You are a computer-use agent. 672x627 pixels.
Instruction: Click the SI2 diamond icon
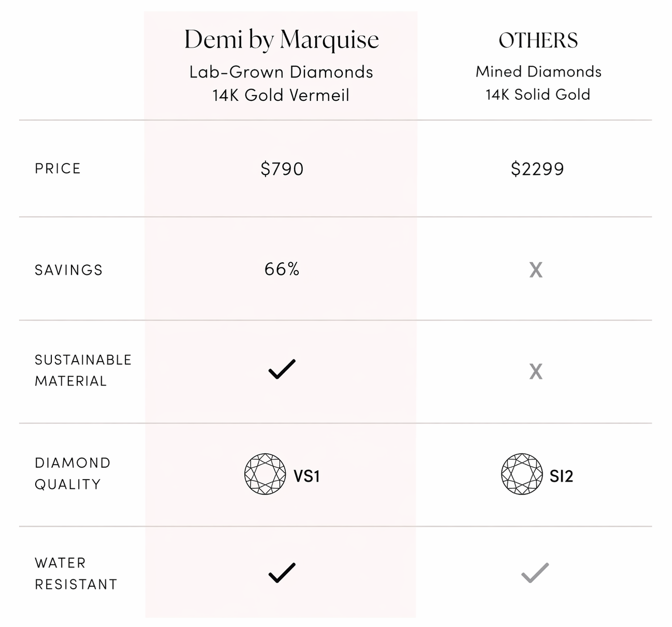coord(522,474)
